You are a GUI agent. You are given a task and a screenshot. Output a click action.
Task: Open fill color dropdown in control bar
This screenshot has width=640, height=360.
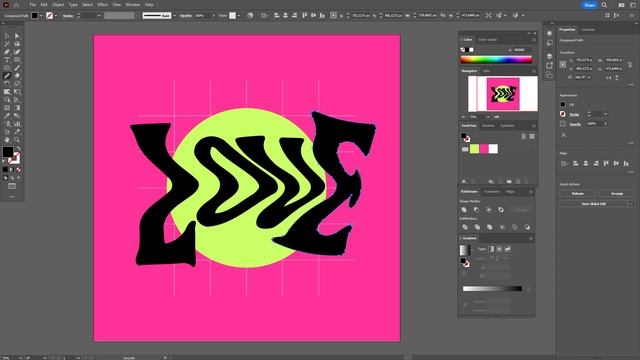41,16
